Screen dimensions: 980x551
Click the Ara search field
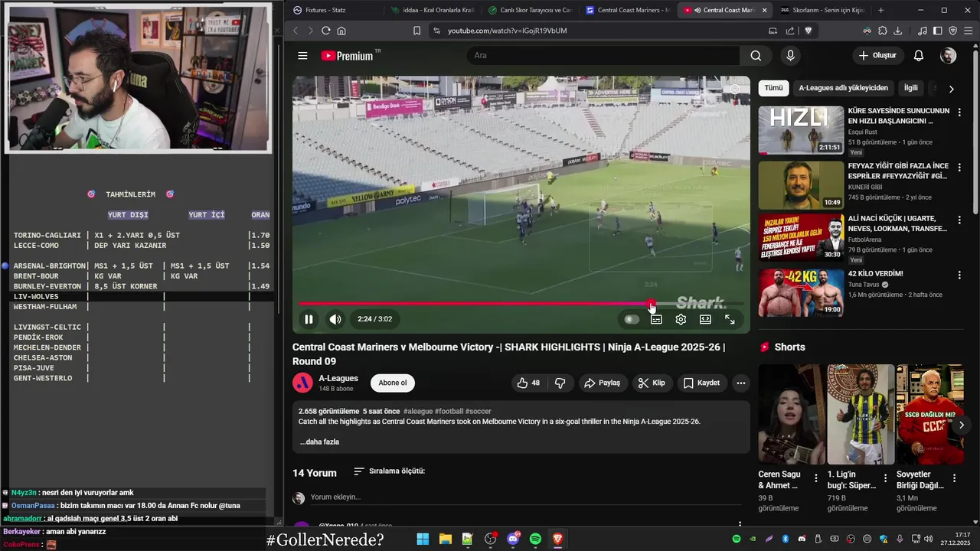click(x=603, y=56)
